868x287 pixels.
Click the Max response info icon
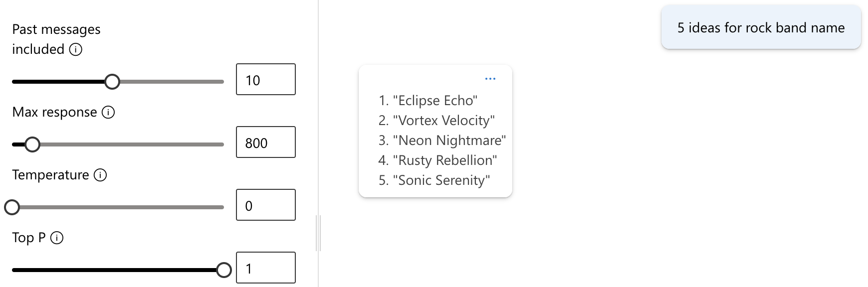[x=108, y=112]
